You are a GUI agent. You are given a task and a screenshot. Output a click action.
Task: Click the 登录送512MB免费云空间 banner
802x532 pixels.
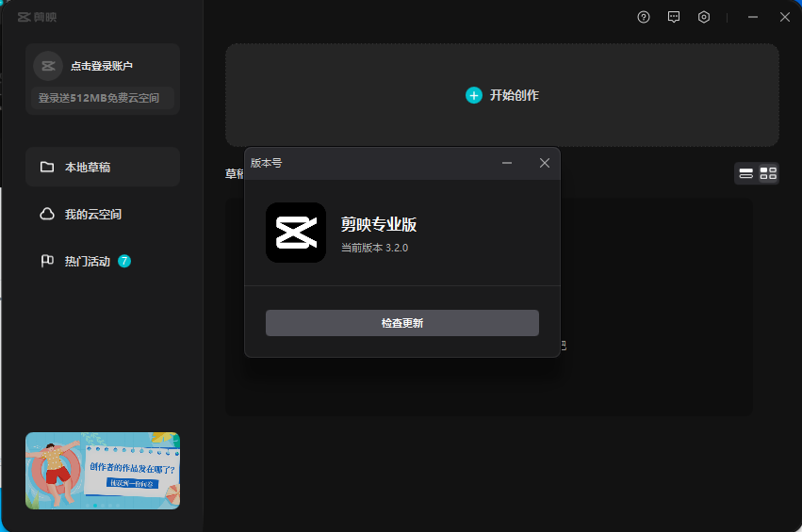point(103,98)
